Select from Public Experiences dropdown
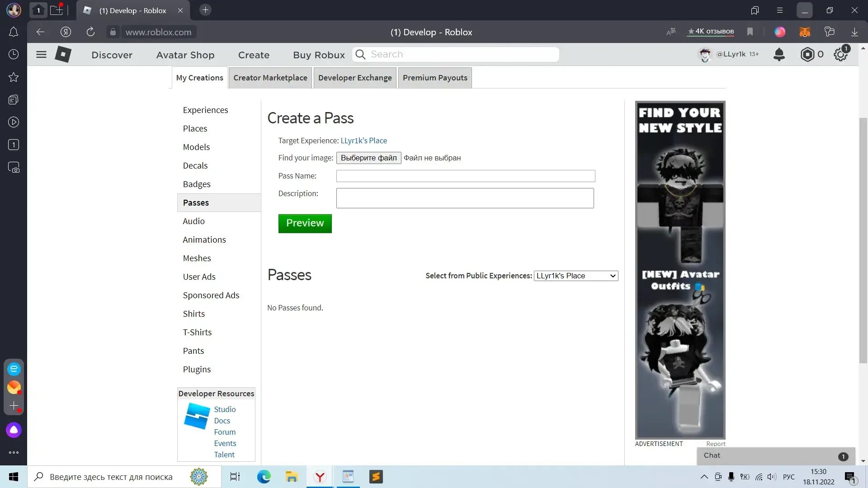Viewport: 868px width, 488px height. pos(576,275)
